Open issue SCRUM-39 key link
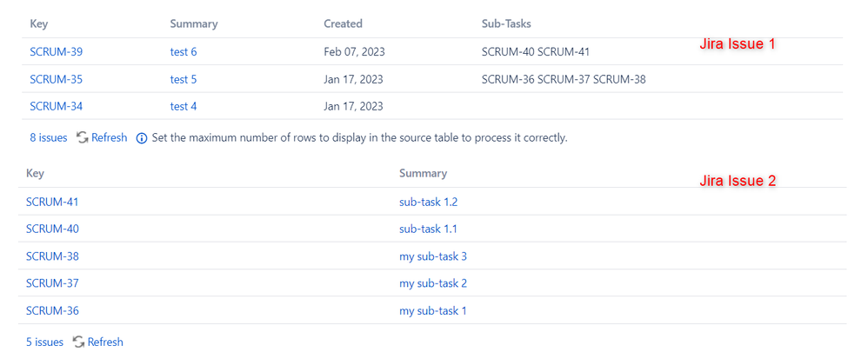Screen dimensions: 868x359 pyautogui.click(x=57, y=52)
